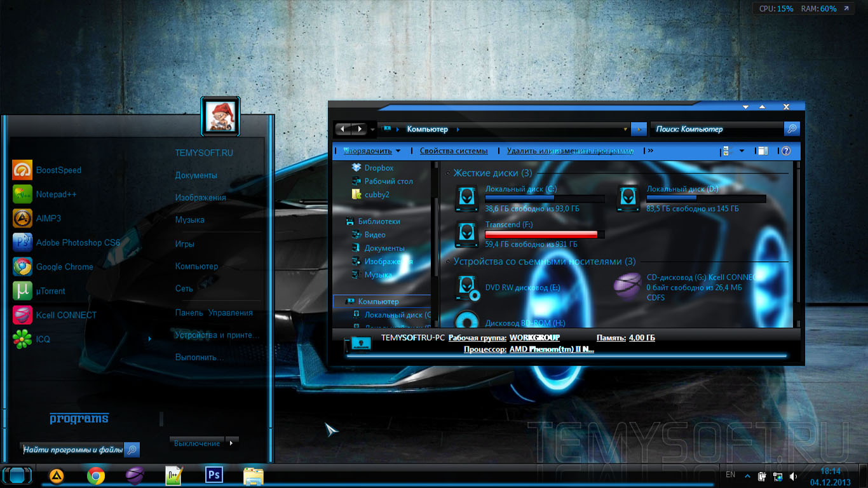
Task: Select the CD-дисковод (G:) Kcell CONNECT icon
Action: click(627, 285)
